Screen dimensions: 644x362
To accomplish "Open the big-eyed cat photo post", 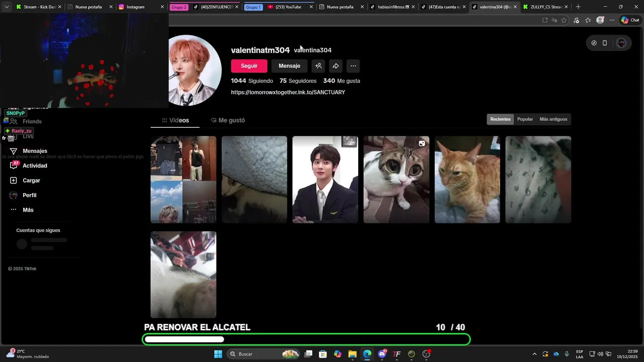I will (x=396, y=179).
